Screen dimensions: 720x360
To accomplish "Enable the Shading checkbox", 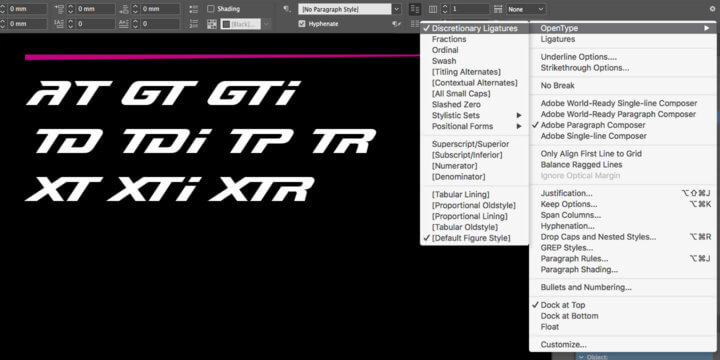I will pyautogui.click(x=211, y=9).
